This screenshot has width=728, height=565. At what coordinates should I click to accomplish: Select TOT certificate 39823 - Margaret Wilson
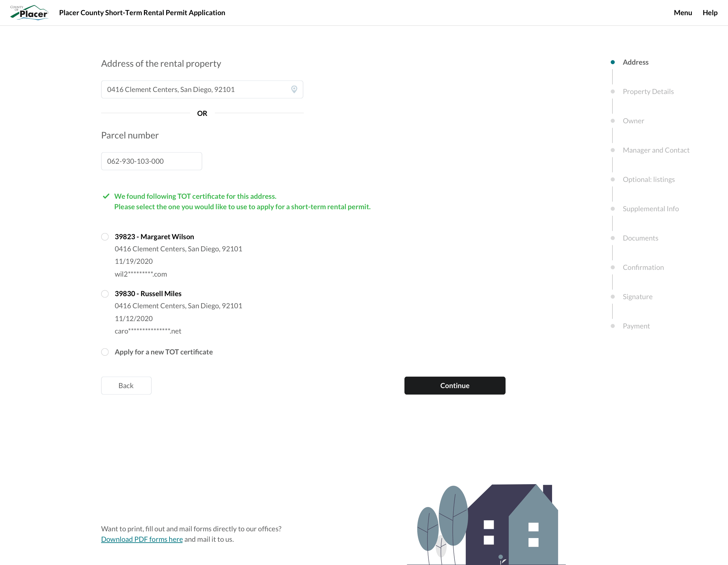coord(105,237)
